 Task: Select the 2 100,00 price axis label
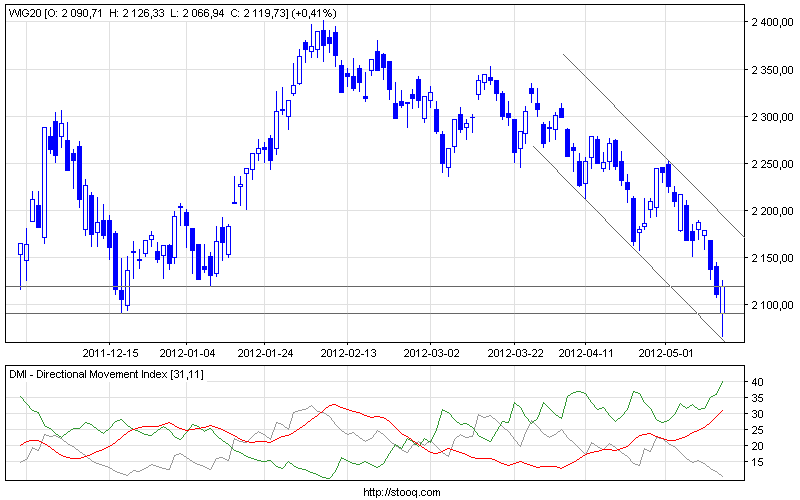[772, 305]
